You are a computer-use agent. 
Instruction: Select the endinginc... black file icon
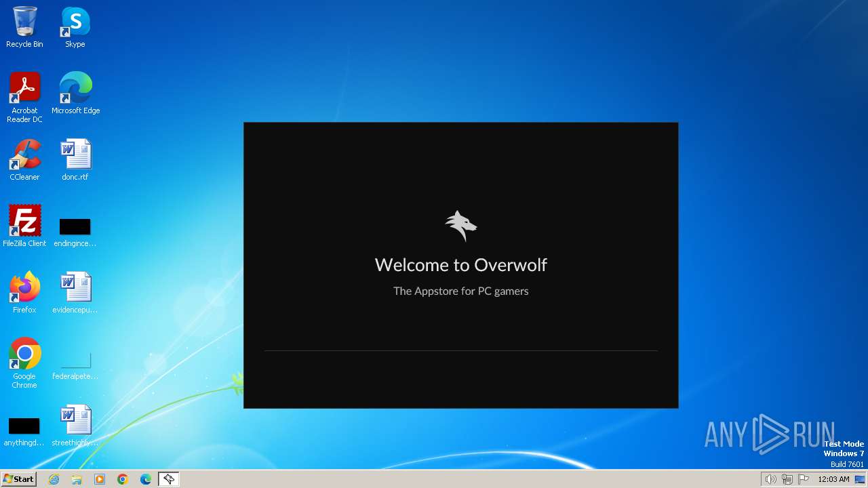[x=75, y=232]
